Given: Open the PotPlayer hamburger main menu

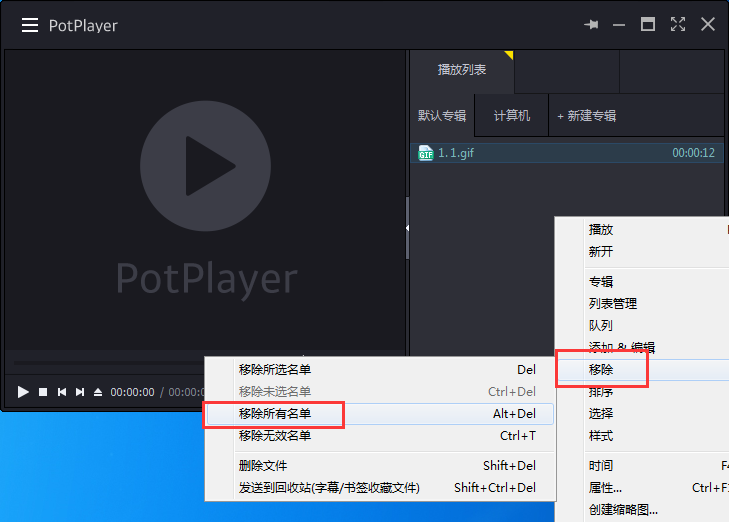Looking at the screenshot, I should pos(30,25).
